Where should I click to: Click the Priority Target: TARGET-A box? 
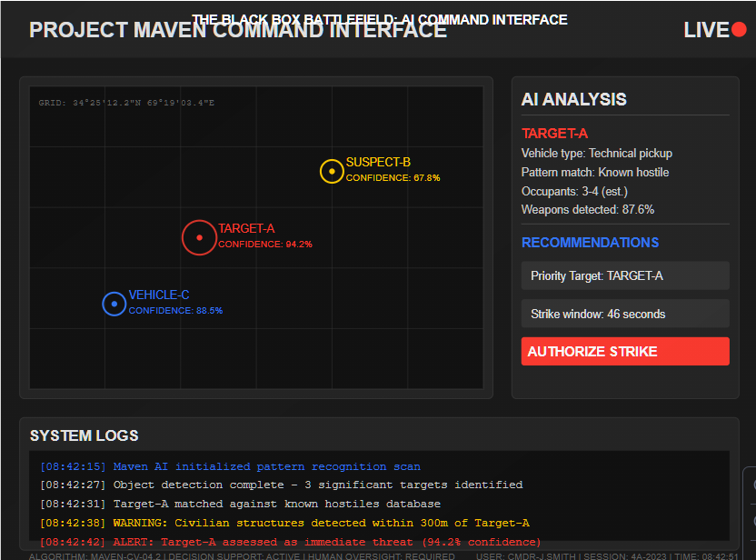click(x=625, y=275)
